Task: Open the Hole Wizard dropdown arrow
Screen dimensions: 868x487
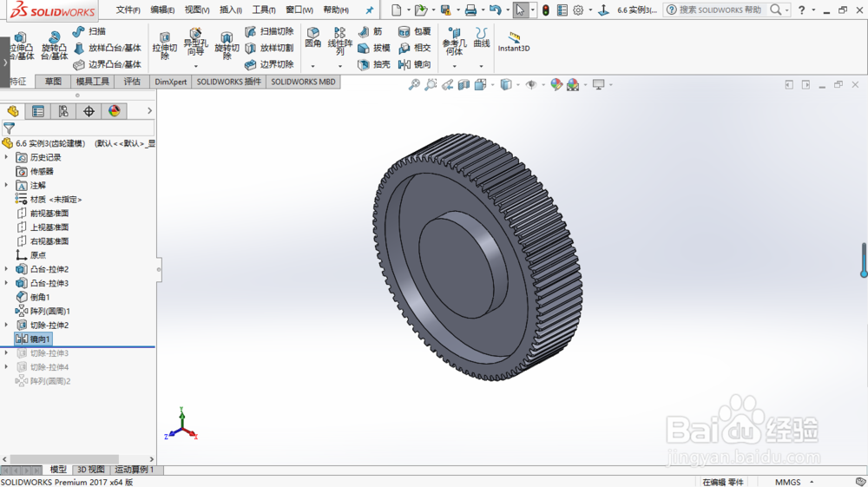Action: click(x=195, y=66)
